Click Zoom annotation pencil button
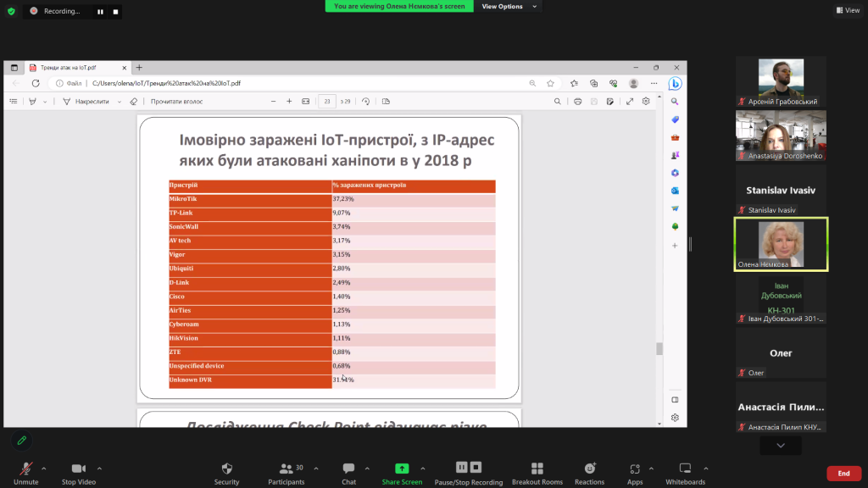Image resolution: width=868 pixels, height=488 pixels. click(x=21, y=441)
